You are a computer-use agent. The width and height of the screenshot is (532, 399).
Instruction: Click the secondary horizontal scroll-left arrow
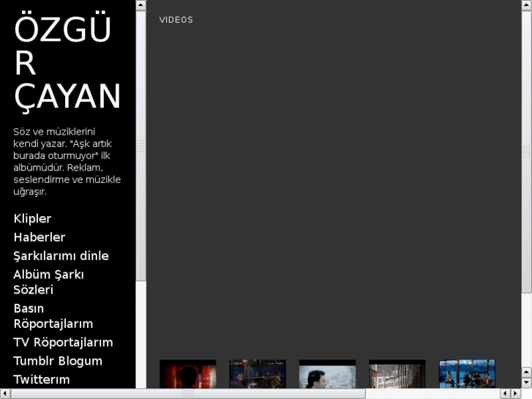pyautogui.click(x=505, y=394)
